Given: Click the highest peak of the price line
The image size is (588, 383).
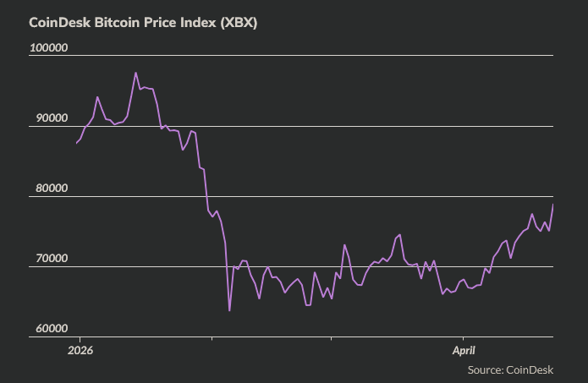Looking at the screenshot, I should coord(136,73).
